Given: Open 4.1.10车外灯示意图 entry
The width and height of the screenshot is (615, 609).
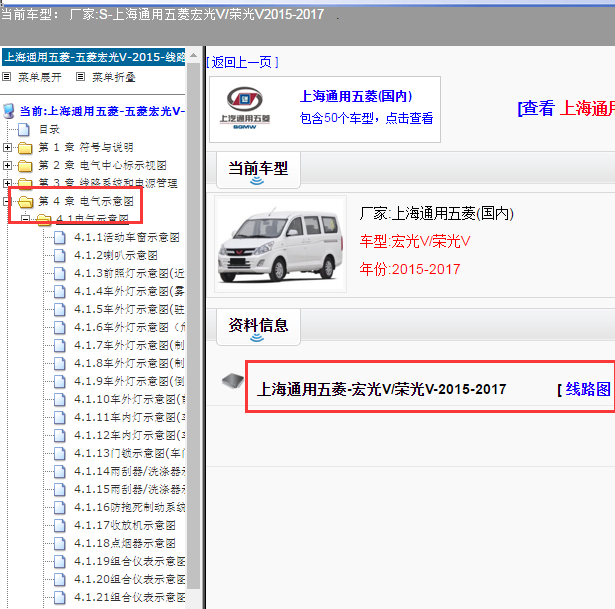Looking at the screenshot, I should click(x=129, y=399).
